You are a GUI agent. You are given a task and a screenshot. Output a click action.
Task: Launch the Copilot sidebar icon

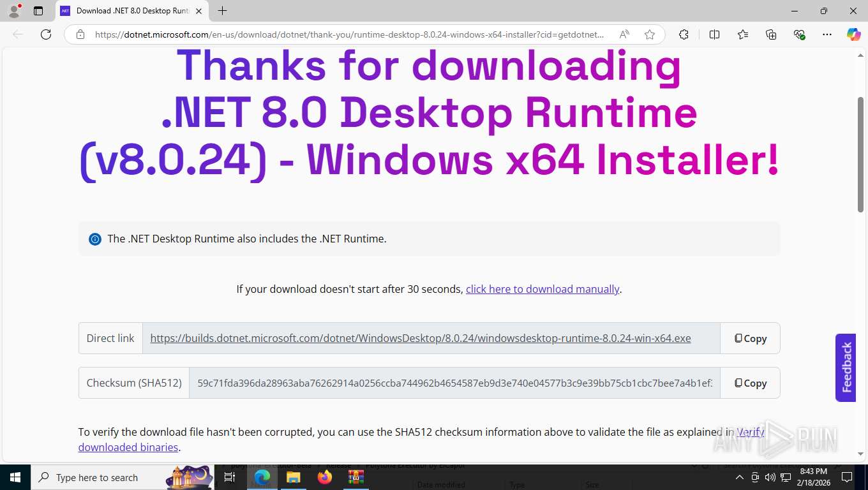point(853,34)
